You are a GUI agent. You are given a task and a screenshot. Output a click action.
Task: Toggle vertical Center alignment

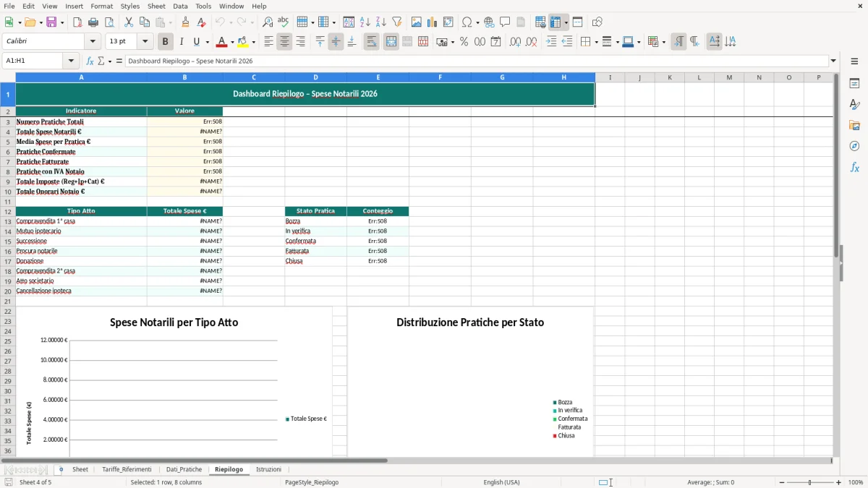[336, 42]
